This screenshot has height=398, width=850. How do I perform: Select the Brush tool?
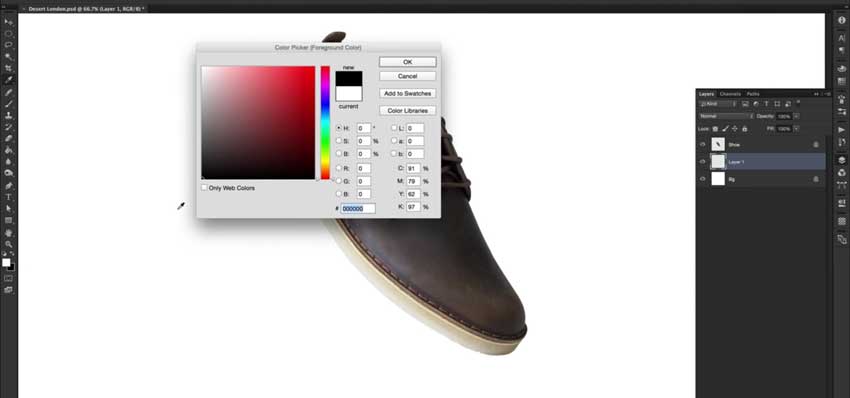point(9,104)
